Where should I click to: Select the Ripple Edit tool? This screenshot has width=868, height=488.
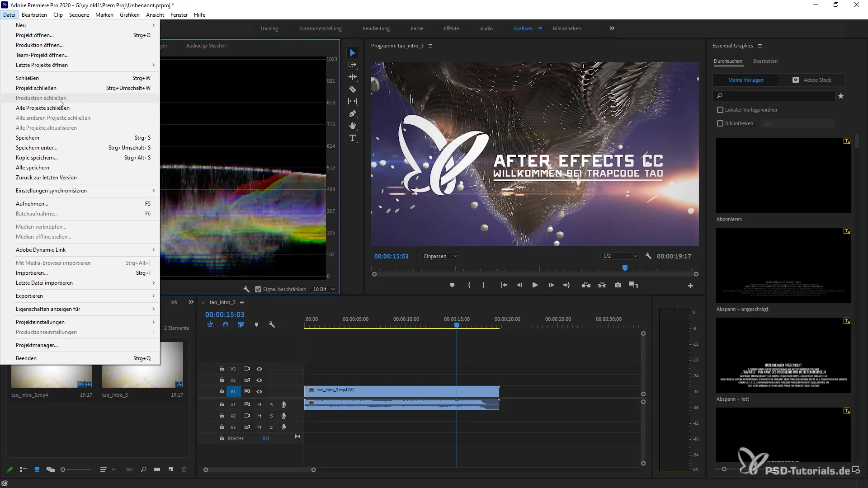pos(353,77)
